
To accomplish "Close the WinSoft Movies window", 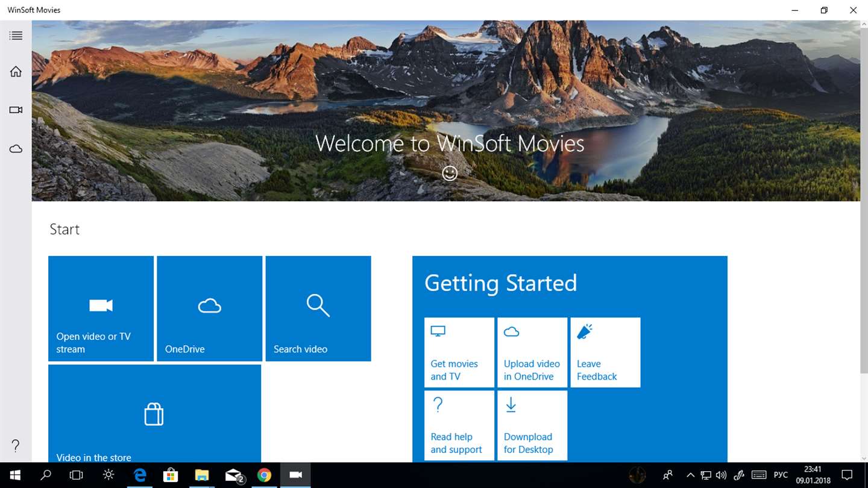I will [x=853, y=10].
